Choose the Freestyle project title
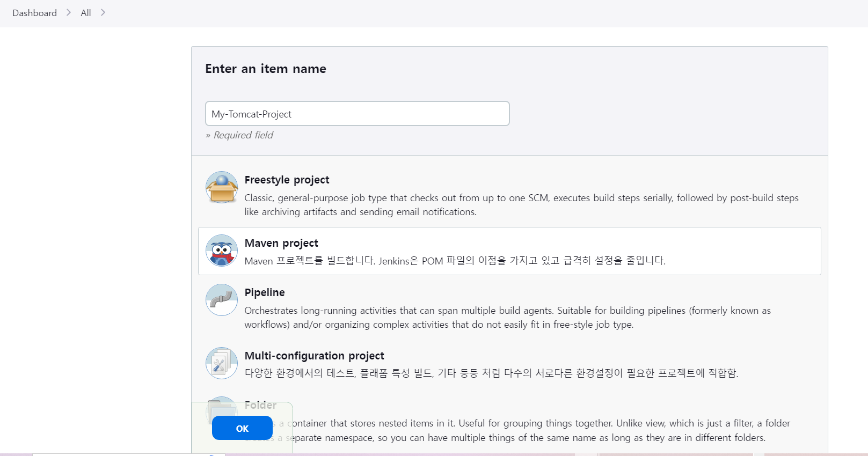The image size is (868, 456). (x=287, y=180)
